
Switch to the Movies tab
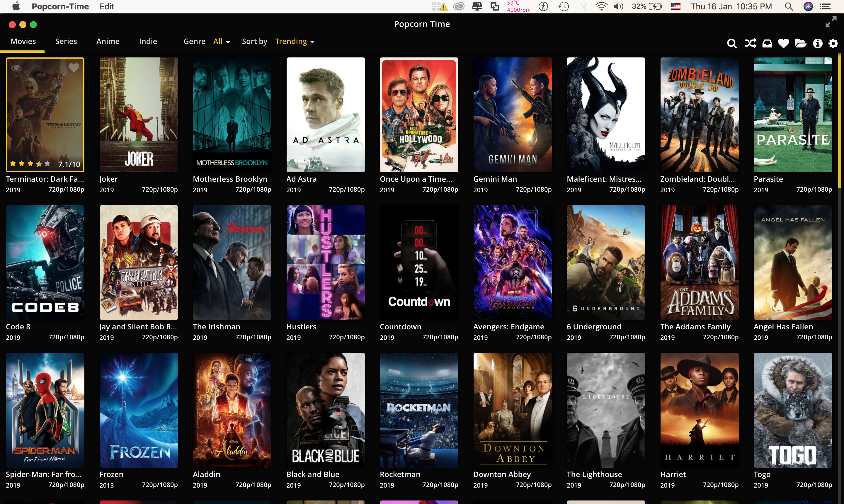(x=23, y=41)
